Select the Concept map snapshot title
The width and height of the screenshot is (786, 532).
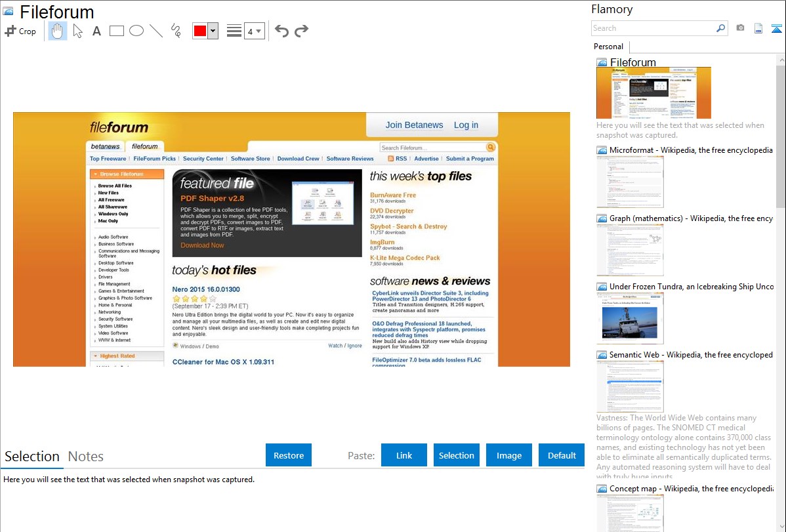coord(692,488)
